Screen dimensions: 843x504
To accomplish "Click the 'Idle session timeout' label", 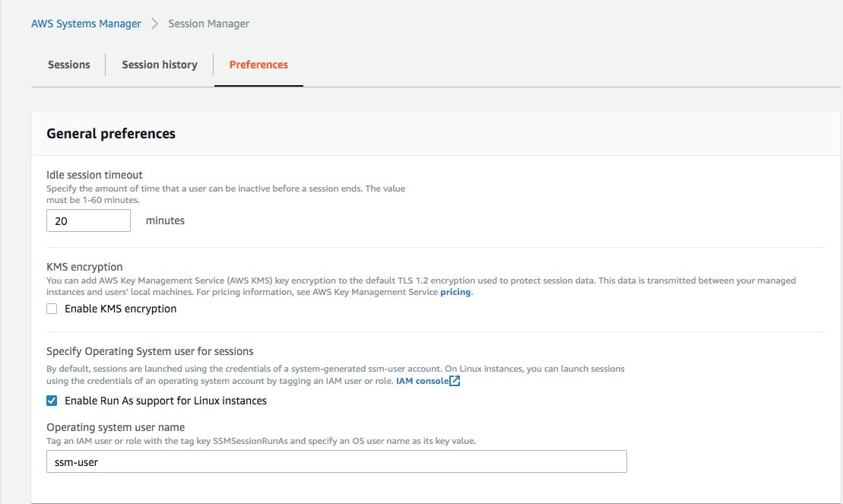I will (94, 175).
